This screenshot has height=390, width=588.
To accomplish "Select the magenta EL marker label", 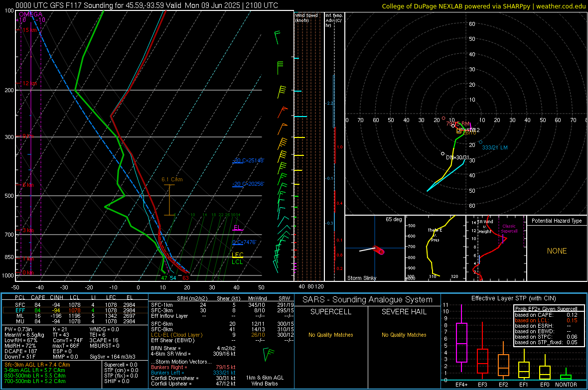I will point(237,227).
